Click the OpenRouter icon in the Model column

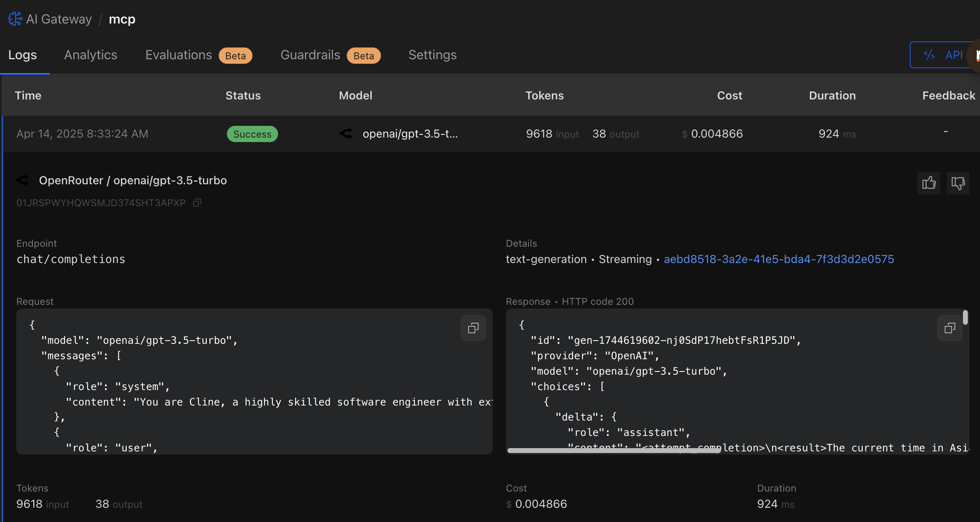point(346,134)
